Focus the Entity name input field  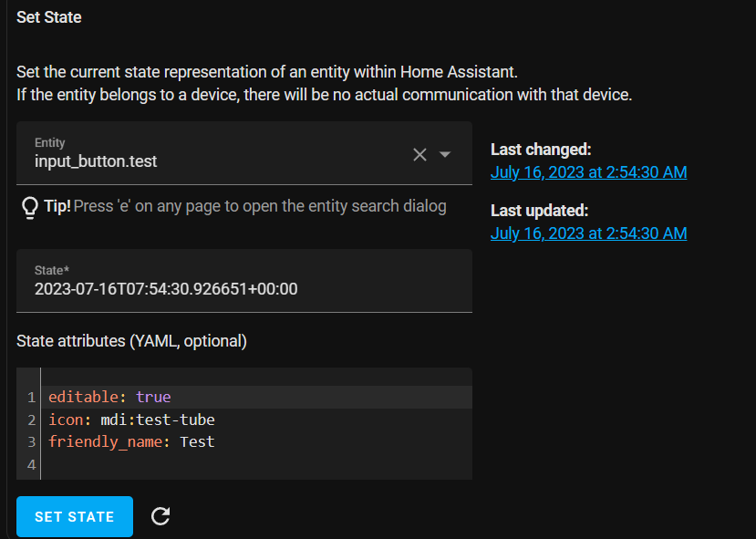(182, 160)
